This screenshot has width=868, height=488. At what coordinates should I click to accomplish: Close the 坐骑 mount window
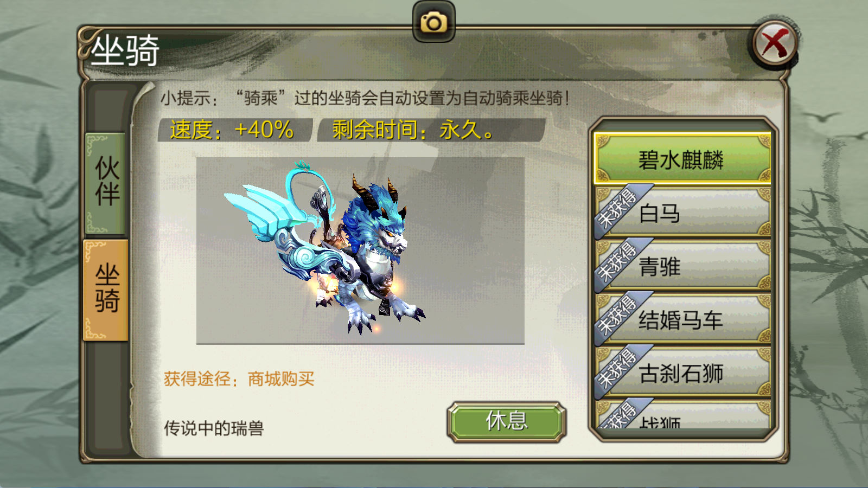click(x=775, y=43)
